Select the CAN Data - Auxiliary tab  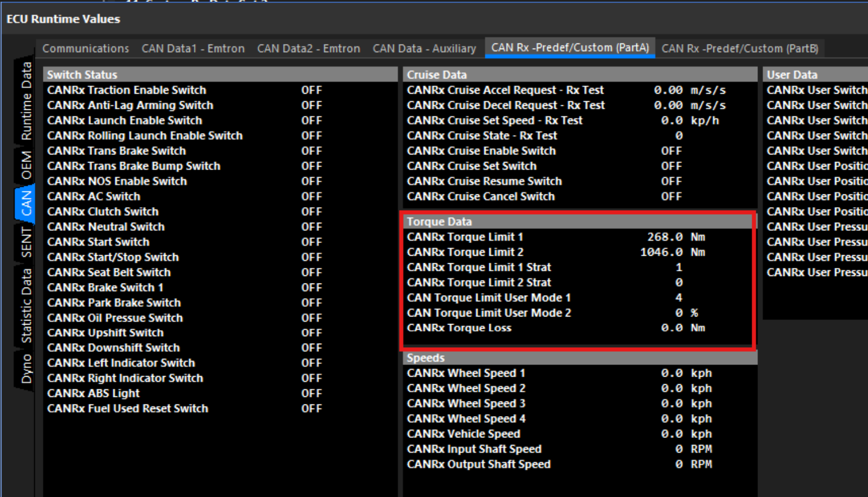point(424,49)
